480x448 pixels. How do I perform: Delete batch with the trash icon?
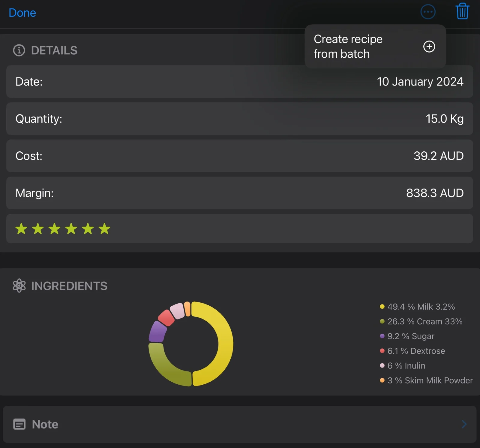coord(462,11)
